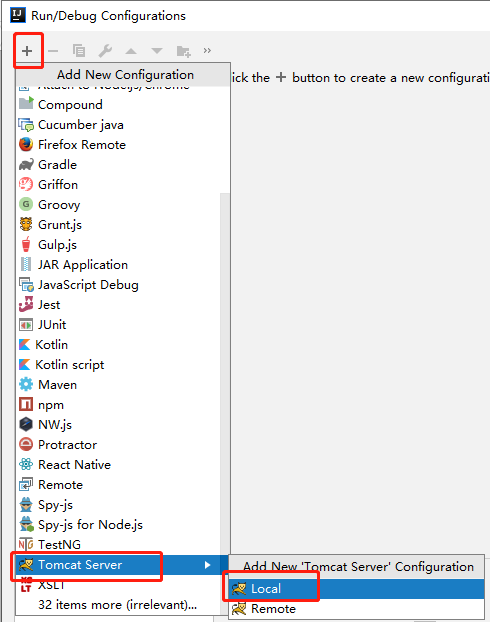
Task: Expand the toolbar overflow chevron
Action: [x=207, y=50]
